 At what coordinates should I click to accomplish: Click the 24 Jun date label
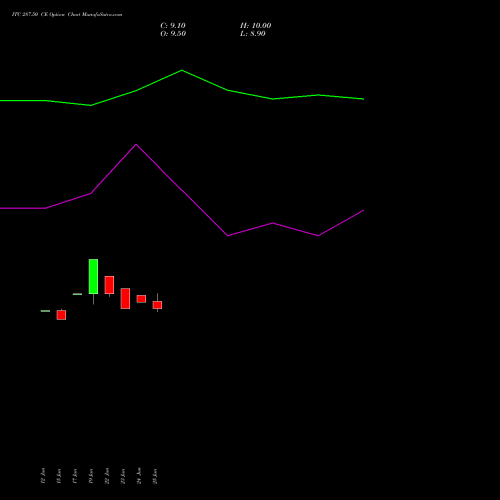(x=139, y=476)
